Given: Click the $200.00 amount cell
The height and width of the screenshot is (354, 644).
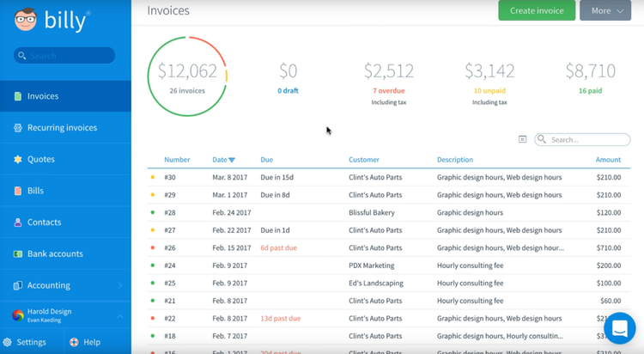Looking at the screenshot, I should tap(609, 265).
